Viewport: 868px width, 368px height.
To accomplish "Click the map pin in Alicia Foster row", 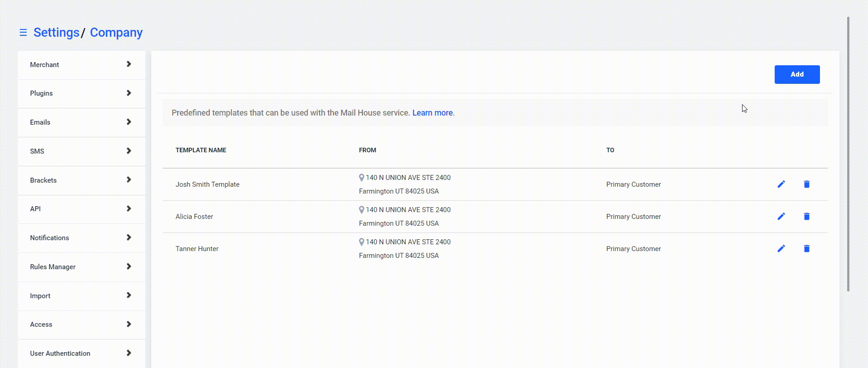I will click(x=362, y=210).
